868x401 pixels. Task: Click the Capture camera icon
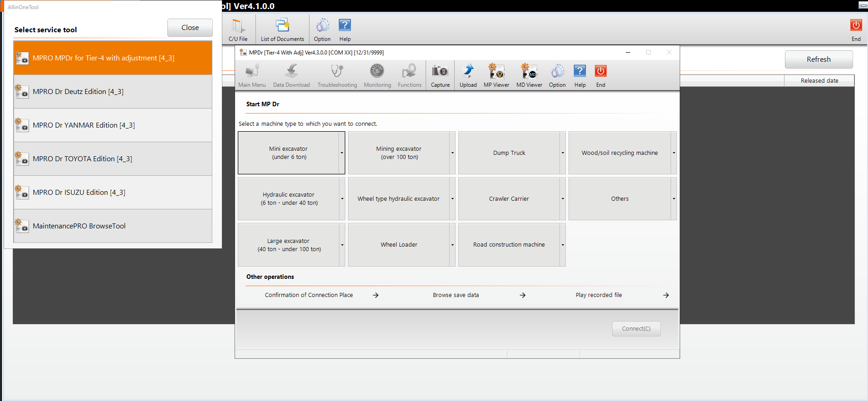click(440, 75)
